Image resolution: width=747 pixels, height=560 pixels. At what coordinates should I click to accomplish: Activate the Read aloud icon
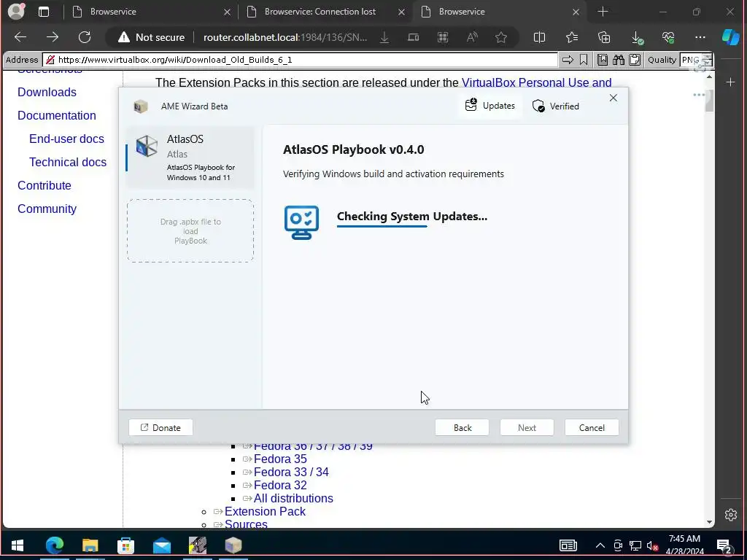click(472, 37)
